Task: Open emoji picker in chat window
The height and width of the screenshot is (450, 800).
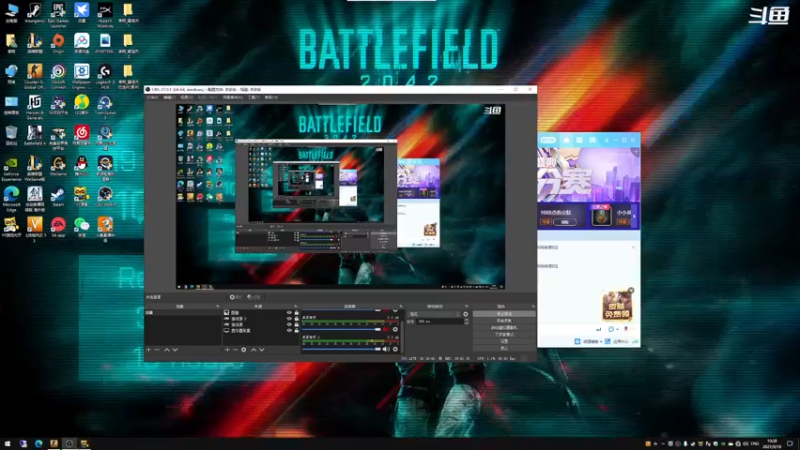Action: tap(611, 329)
